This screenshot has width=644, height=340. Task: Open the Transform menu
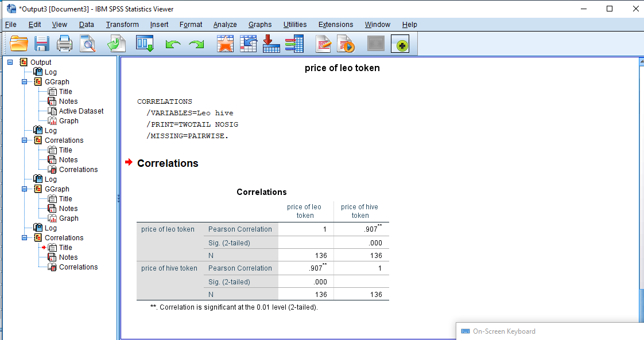122,25
